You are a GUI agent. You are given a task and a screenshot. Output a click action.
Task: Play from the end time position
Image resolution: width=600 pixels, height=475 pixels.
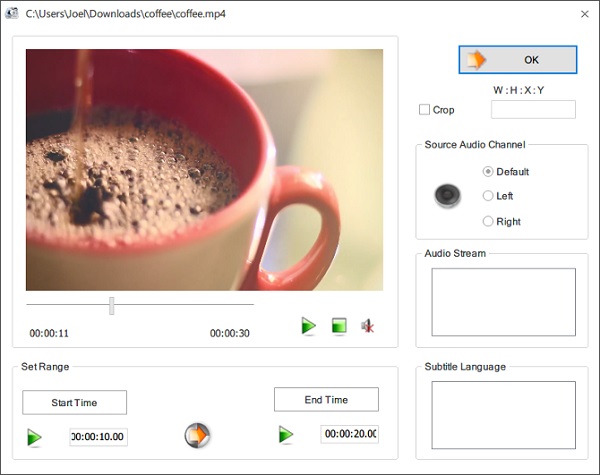(x=286, y=434)
